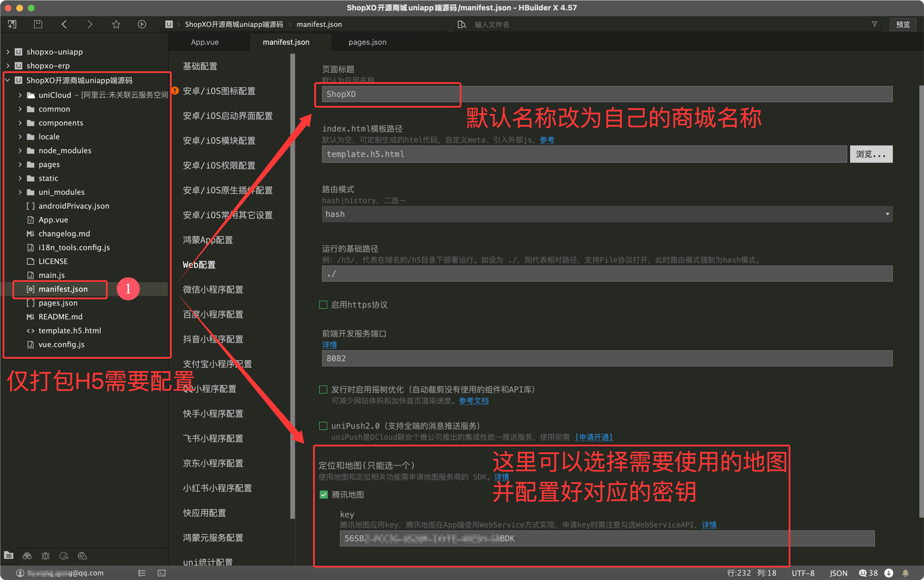Select vue.config.js in the file tree
Image resolution: width=924 pixels, height=580 pixels.
click(x=61, y=344)
